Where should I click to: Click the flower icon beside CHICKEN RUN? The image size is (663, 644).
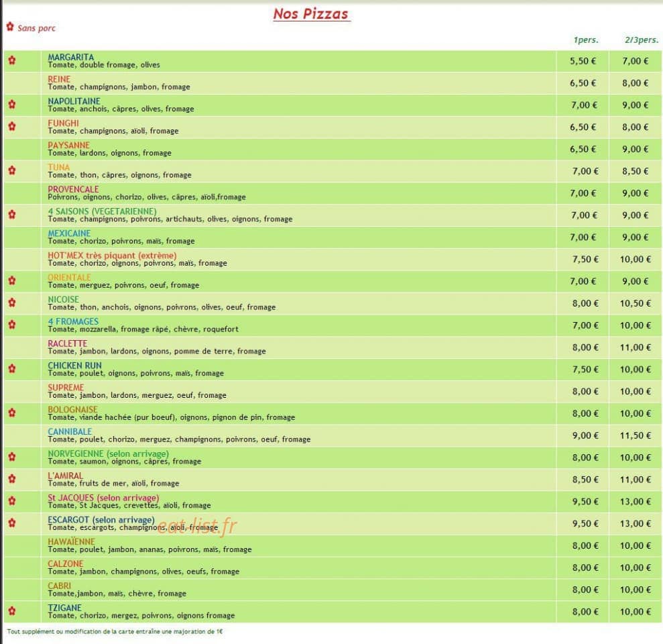12,368
